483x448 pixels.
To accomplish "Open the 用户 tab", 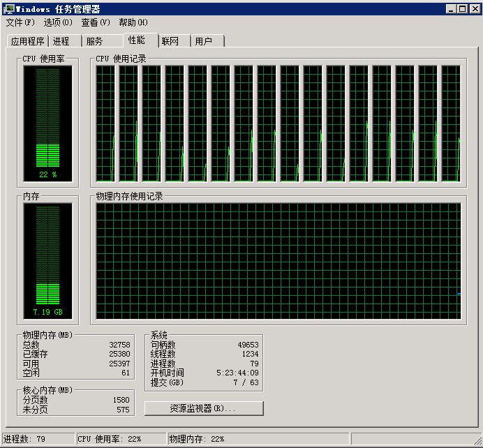I will click(204, 41).
